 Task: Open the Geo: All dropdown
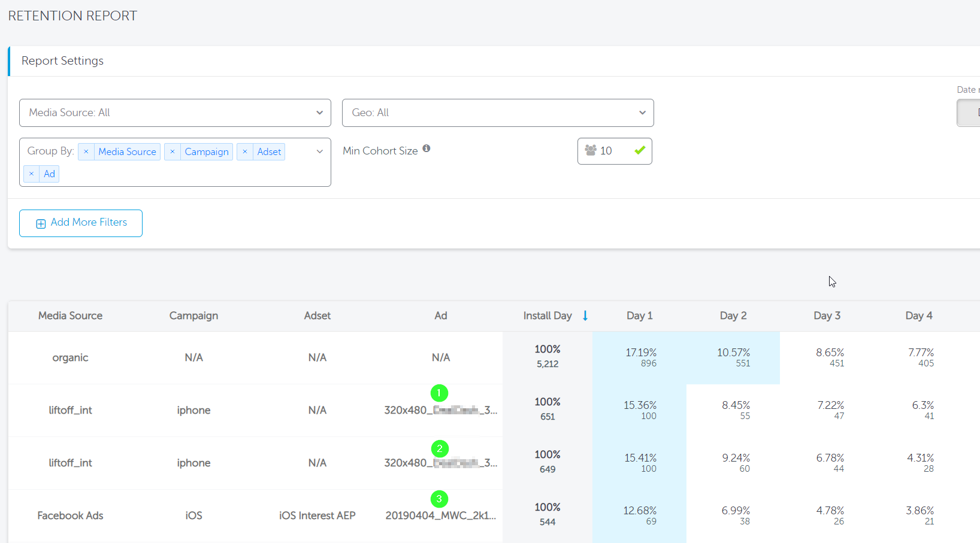(x=497, y=113)
